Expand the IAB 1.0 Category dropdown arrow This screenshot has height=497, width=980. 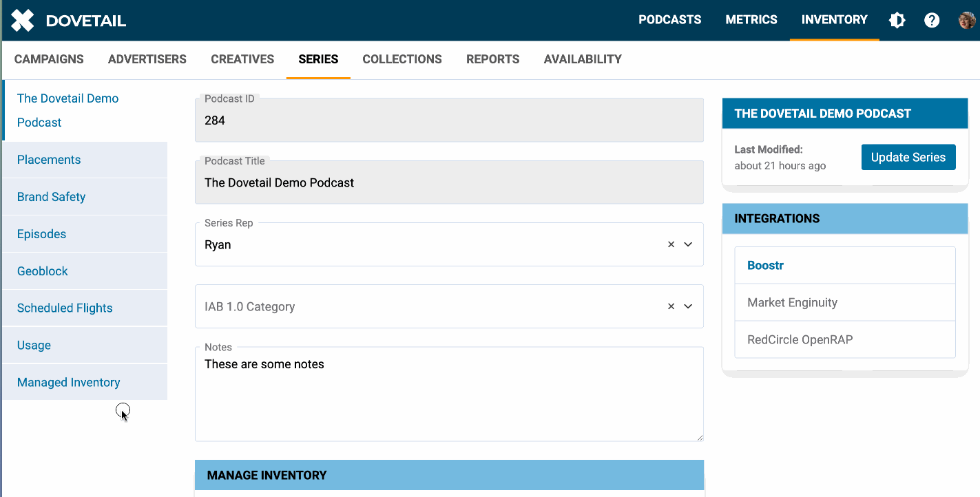[x=688, y=306]
